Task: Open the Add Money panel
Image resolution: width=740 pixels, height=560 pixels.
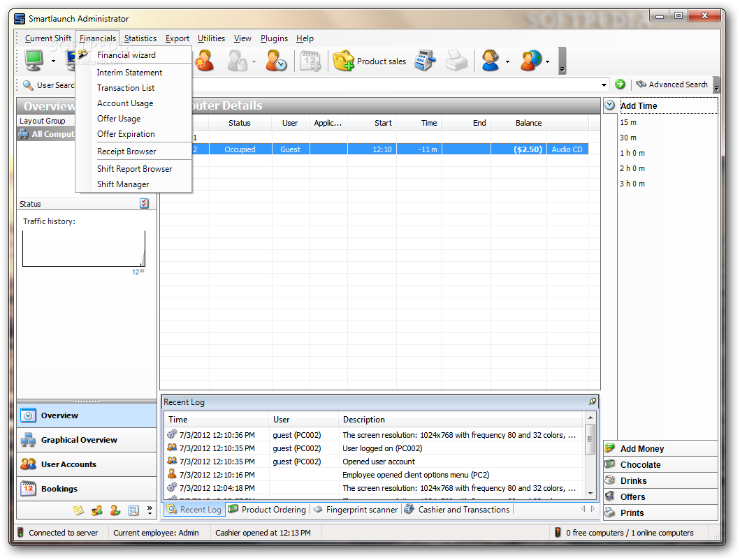Action: point(661,449)
